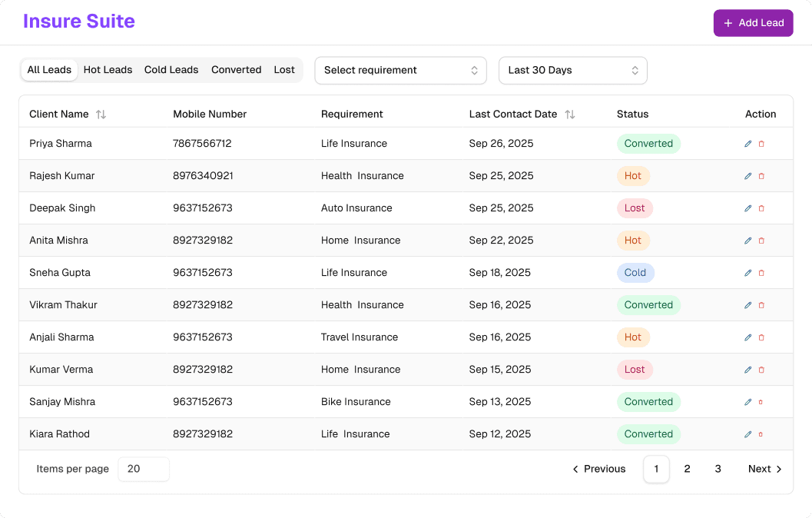Edit Rajesh Kumar's lead record
The image size is (812, 518).
click(x=747, y=176)
